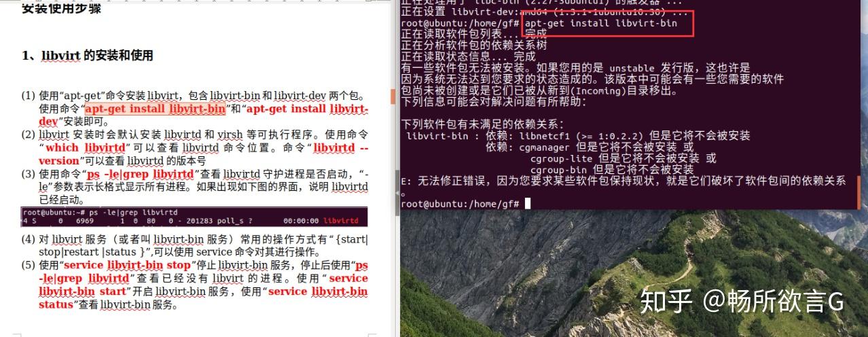This screenshot has height=337, width=868.
Task: Click the heading 1、libvirt 的安装和使用
Action: point(88,56)
